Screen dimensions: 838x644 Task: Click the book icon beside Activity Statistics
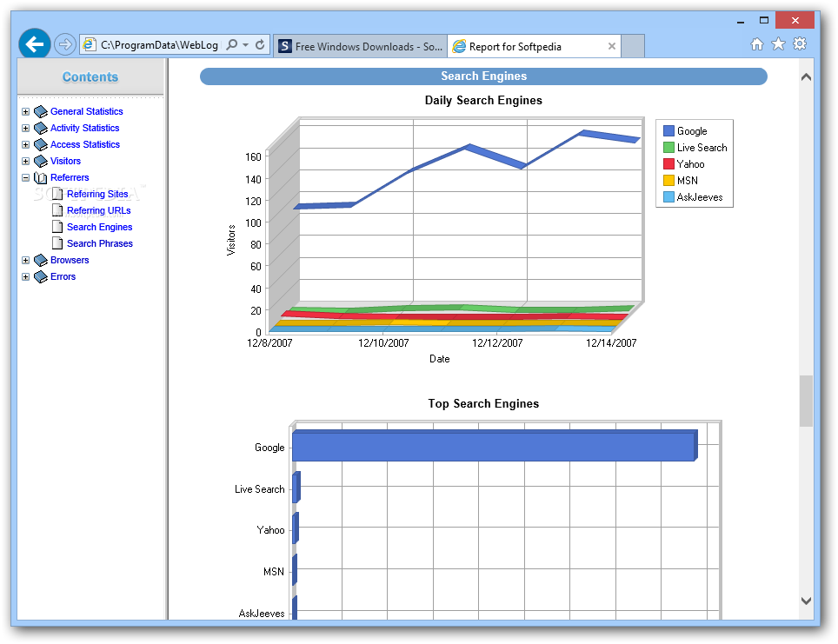tap(41, 129)
